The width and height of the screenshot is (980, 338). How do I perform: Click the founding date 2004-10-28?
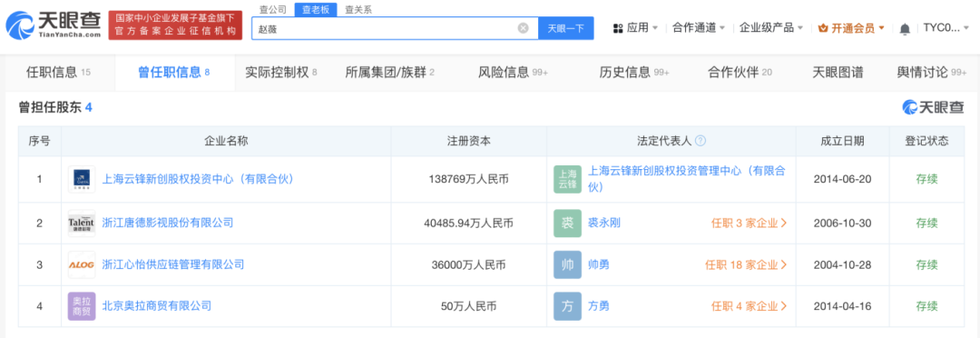pyautogui.click(x=842, y=264)
